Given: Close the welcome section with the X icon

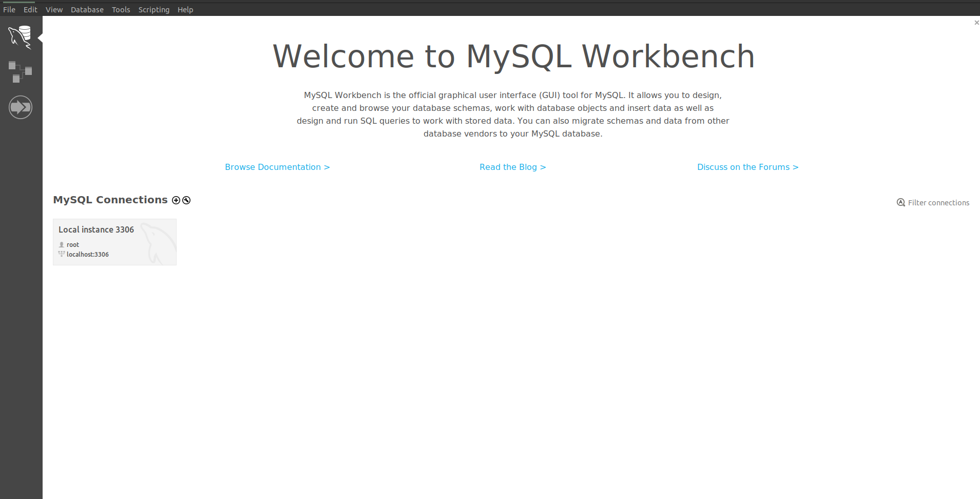Looking at the screenshot, I should click(x=976, y=23).
